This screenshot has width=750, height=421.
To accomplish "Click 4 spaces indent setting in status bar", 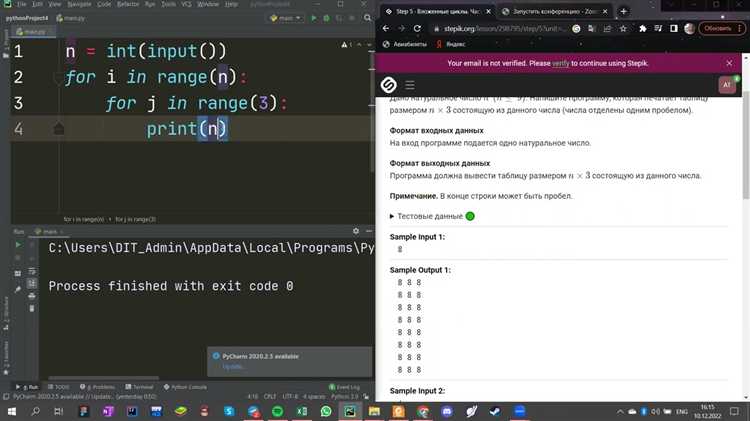I will tap(314, 397).
